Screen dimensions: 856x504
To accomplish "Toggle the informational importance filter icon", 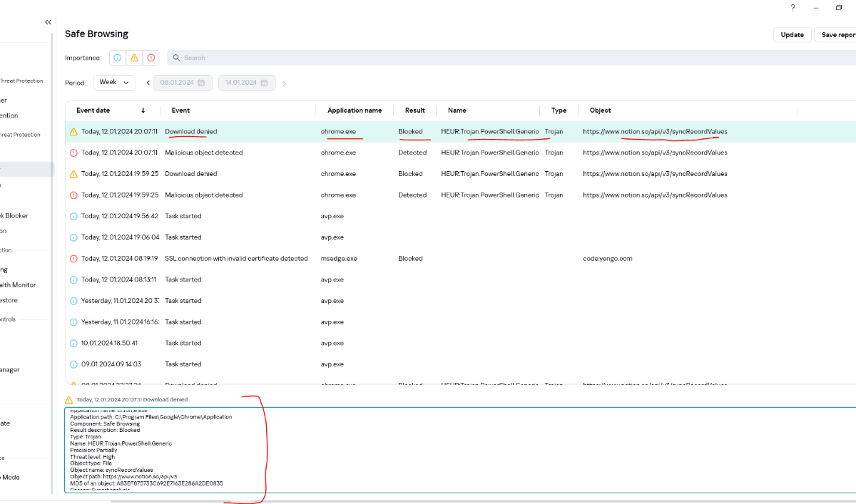I will coord(118,58).
